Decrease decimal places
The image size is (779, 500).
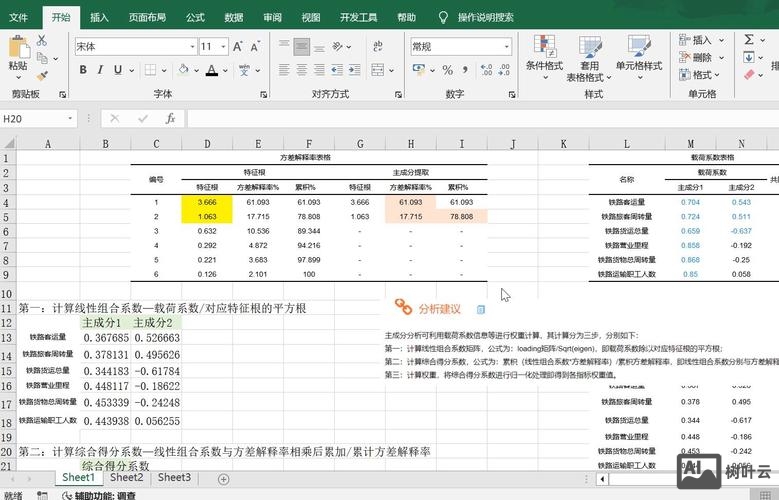tap(504, 70)
